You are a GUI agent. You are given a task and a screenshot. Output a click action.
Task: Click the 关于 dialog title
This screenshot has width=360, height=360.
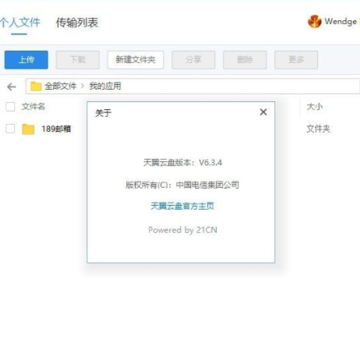[103, 113]
